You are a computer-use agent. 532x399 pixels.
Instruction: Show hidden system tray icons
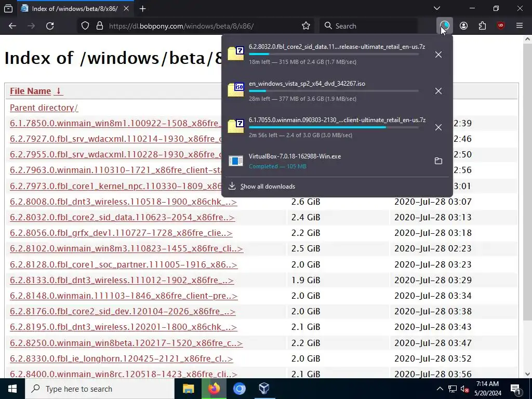440,389
